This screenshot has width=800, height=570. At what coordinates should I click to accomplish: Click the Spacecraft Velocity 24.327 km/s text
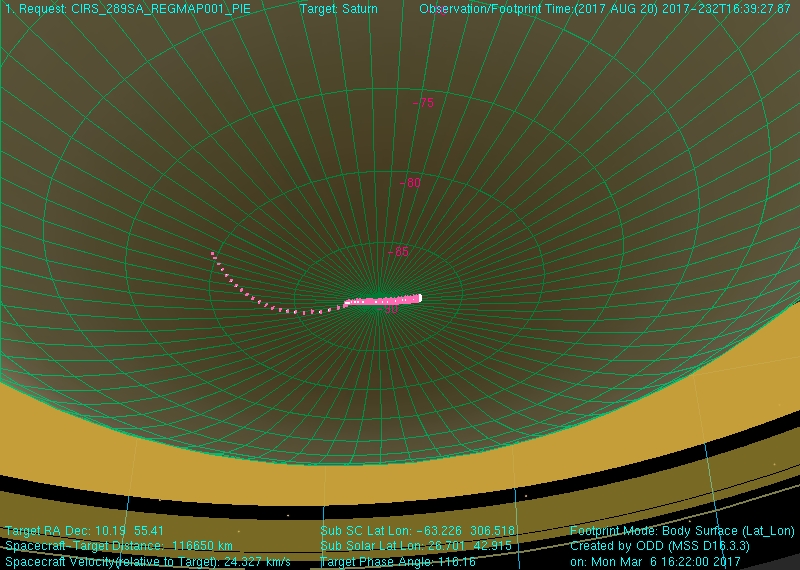click(148, 562)
